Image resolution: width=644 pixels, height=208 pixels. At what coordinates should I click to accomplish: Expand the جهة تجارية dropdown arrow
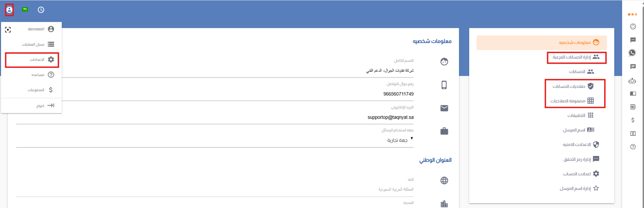click(411, 139)
